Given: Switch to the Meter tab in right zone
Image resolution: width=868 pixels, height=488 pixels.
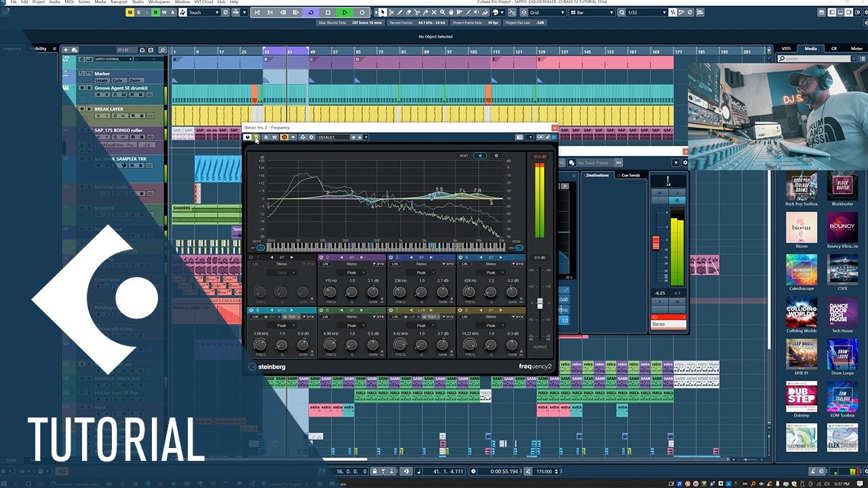Looking at the screenshot, I should 857,49.
